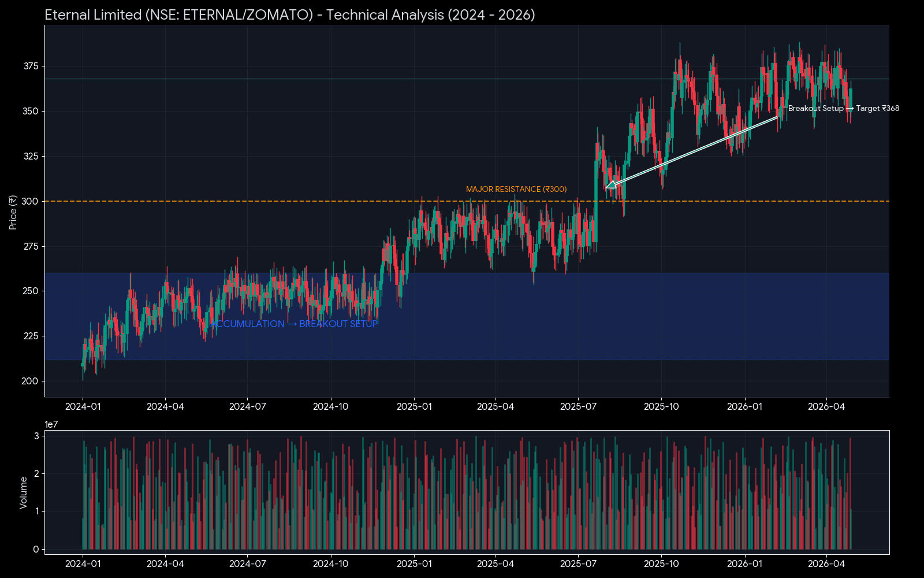Click the 2026-01 date under the price chart
This screenshot has height=578, width=924.
click(744, 407)
